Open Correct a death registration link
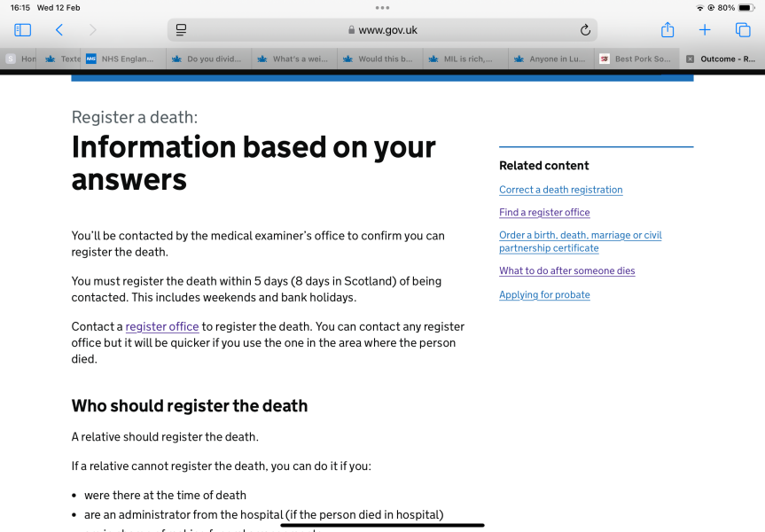This screenshot has width=765, height=532. pos(560,190)
